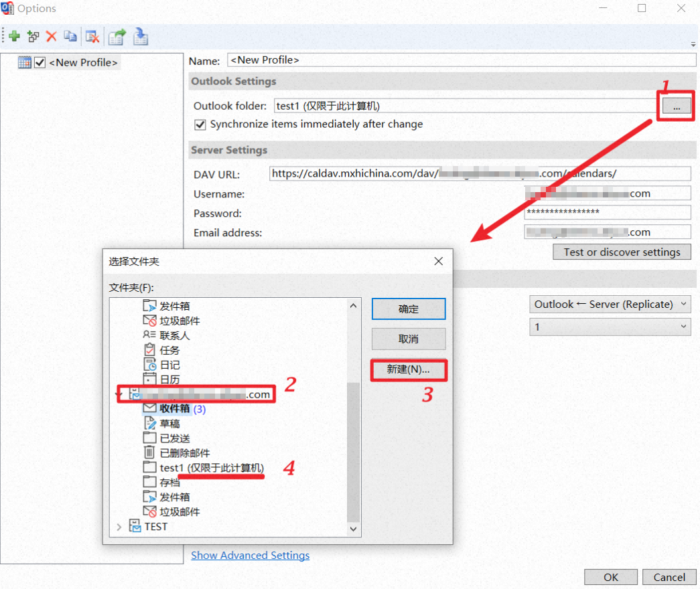Open the toolbar overflow arrow

tap(693, 45)
